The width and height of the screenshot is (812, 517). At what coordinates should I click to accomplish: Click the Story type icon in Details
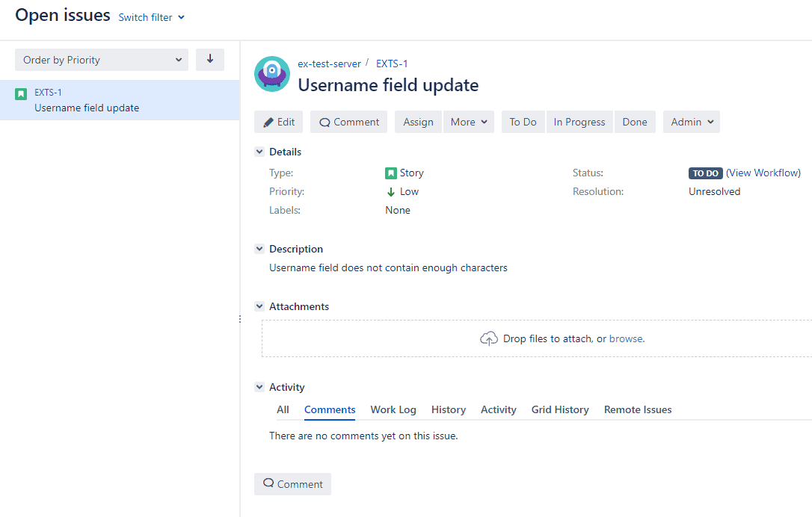[391, 173]
